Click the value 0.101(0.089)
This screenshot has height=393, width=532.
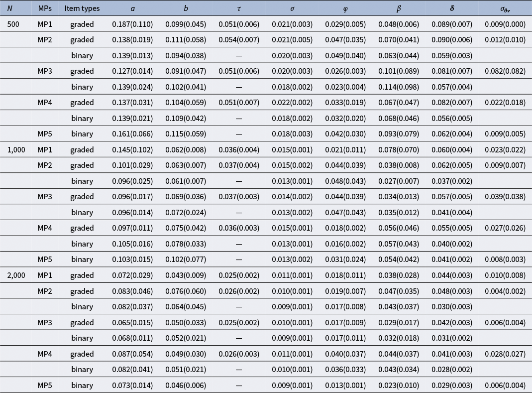tap(399, 71)
